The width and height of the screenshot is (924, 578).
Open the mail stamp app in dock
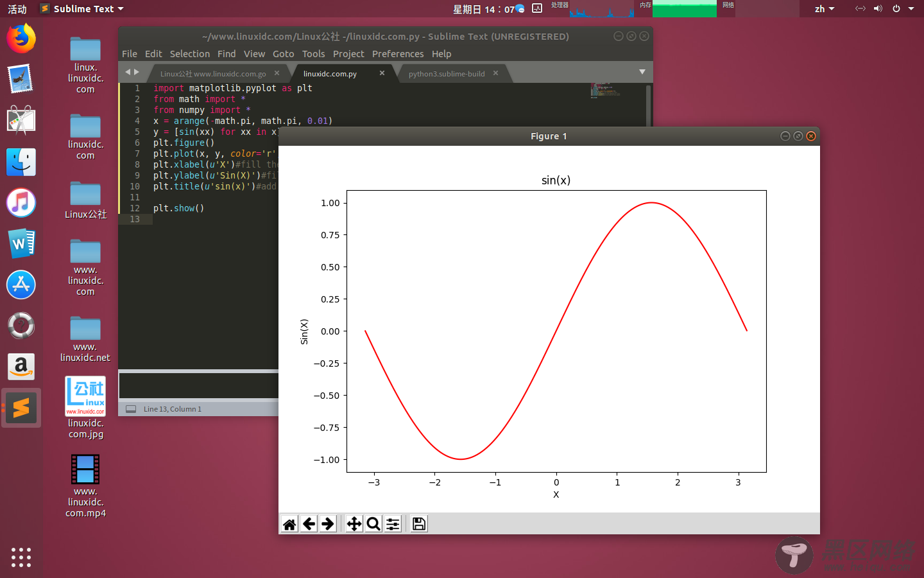tap(21, 80)
